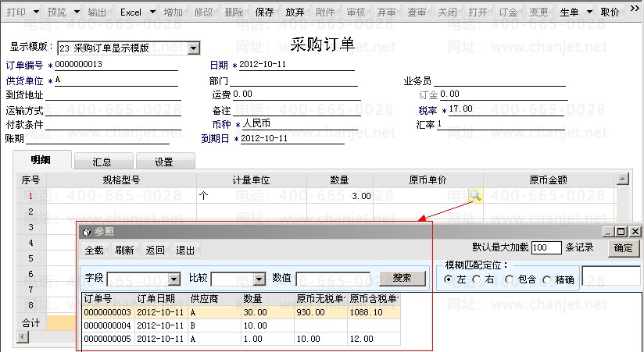Click the 打开 toolbar button

coord(478,12)
